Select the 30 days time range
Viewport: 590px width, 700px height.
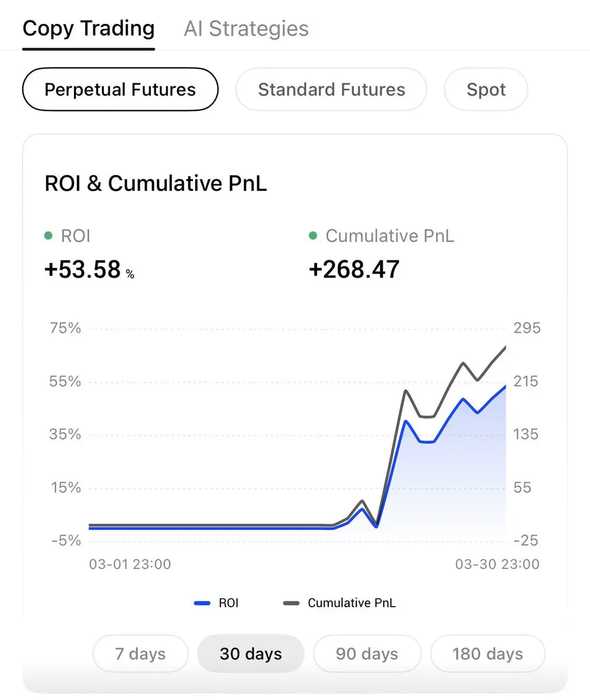point(251,654)
